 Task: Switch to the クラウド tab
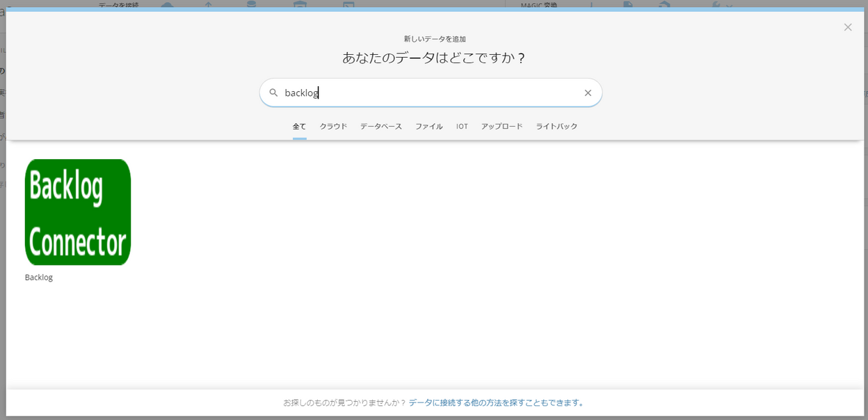(333, 127)
